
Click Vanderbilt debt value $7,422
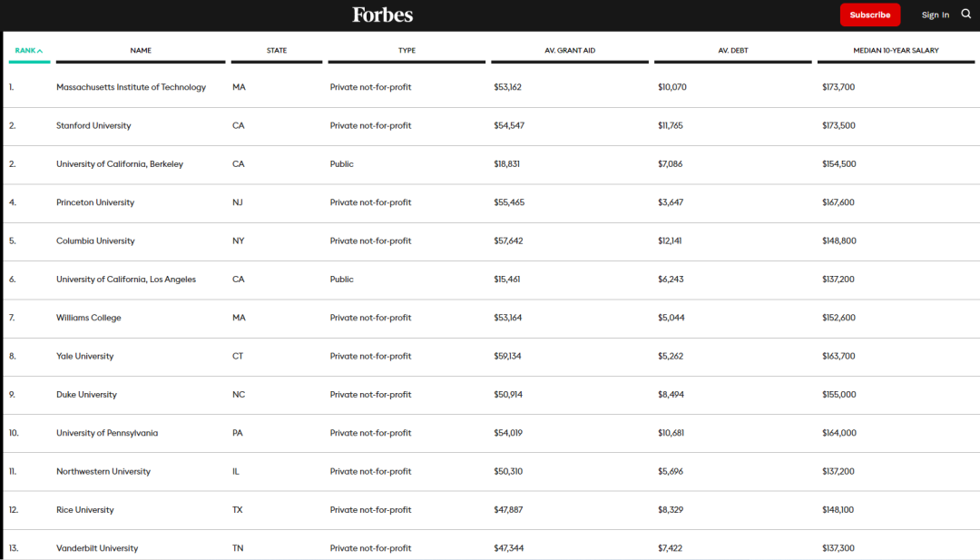tap(670, 548)
